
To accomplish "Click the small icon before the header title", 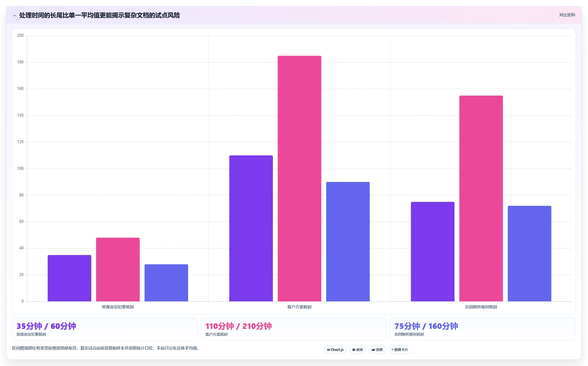I will coord(15,15).
